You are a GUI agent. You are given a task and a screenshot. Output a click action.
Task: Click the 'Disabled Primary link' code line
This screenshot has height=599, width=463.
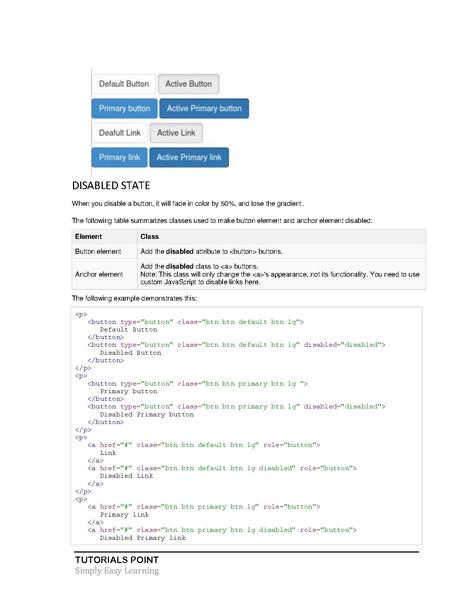point(143,538)
